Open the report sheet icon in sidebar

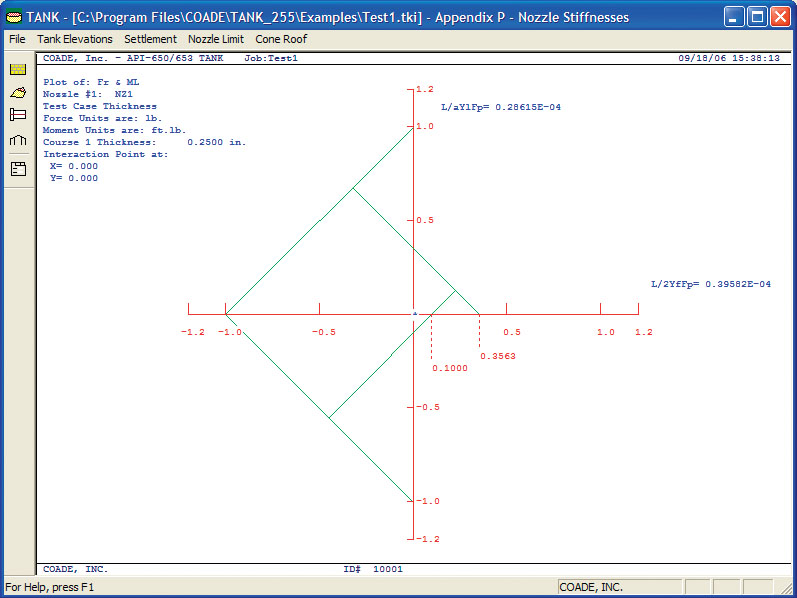tap(17, 168)
